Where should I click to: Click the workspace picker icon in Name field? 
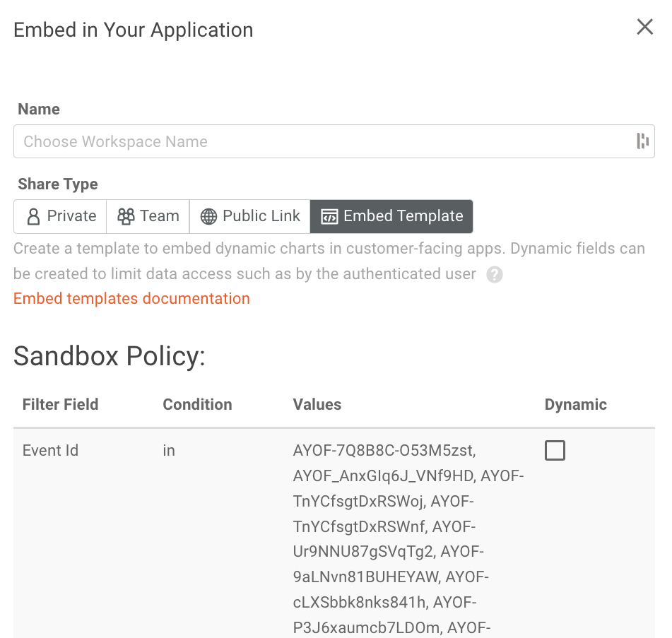pyautogui.click(x=642, y=141)
